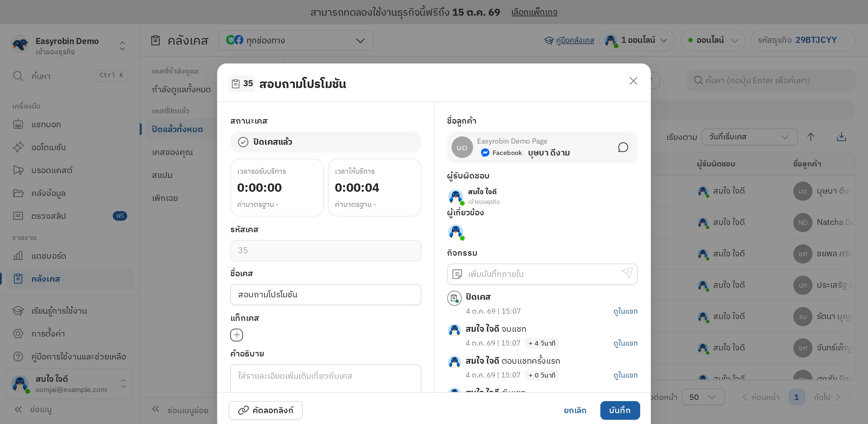Change the 50 rows per page dropdown

pos(703,397)
